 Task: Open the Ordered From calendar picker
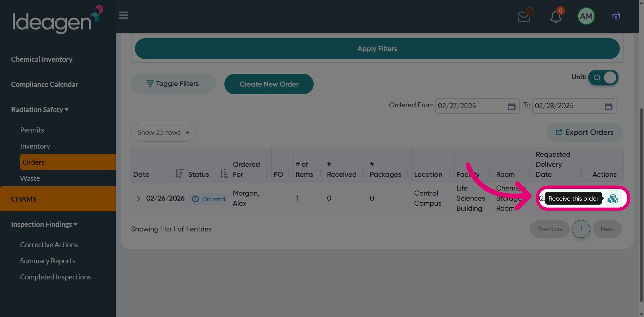pyautogui.click(x=512, y=106)
